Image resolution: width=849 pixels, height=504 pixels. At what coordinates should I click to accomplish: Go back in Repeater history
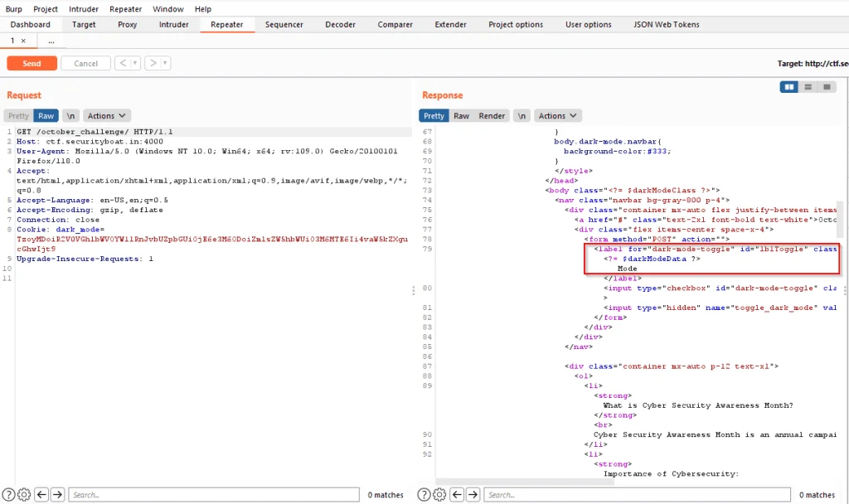(123, 63)
